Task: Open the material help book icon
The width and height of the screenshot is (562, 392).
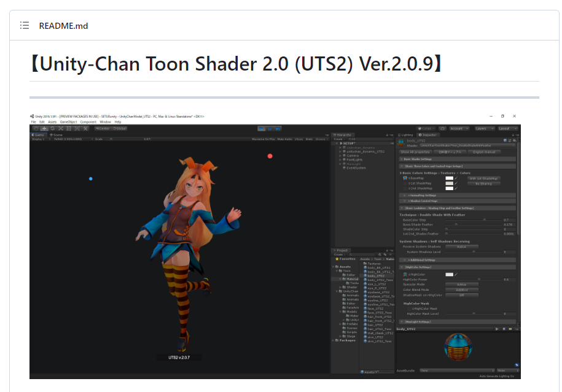Action: 505,140
